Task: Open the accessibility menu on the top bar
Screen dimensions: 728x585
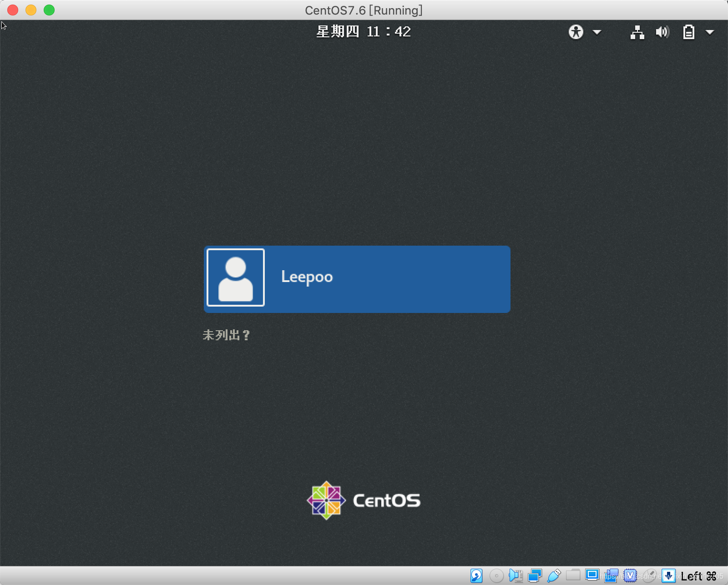Action: click(576, 32)
